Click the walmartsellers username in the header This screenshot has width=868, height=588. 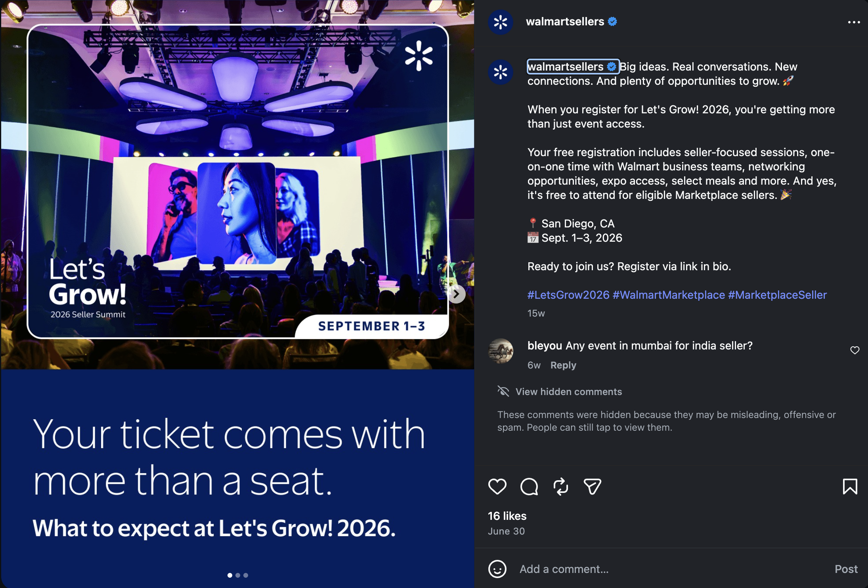coord(565,21)
